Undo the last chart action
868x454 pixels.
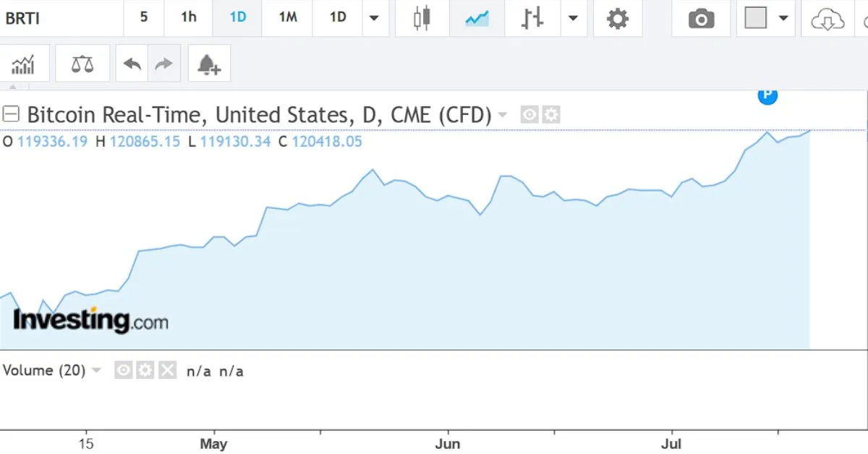click(132, 64)
